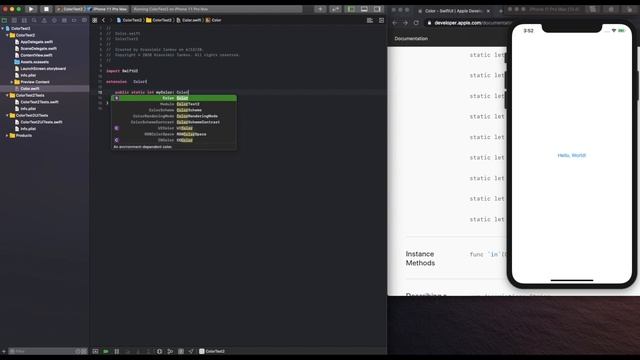Click the add plus button at navigator bottom
This screenshot has height=360, width=640.
pyautogui.click(x=4, y=351)
